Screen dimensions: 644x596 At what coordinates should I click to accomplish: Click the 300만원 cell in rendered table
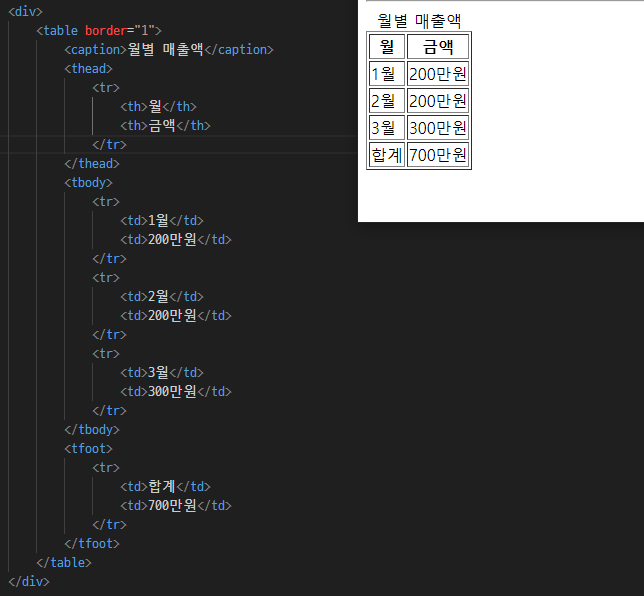pos(438,128)
